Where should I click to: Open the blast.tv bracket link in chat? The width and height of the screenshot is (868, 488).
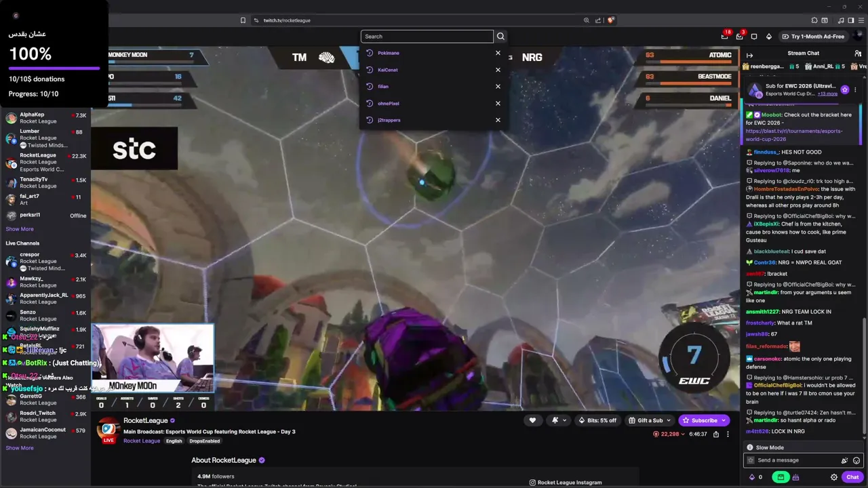pyautogui.click(x=794, y=135)
